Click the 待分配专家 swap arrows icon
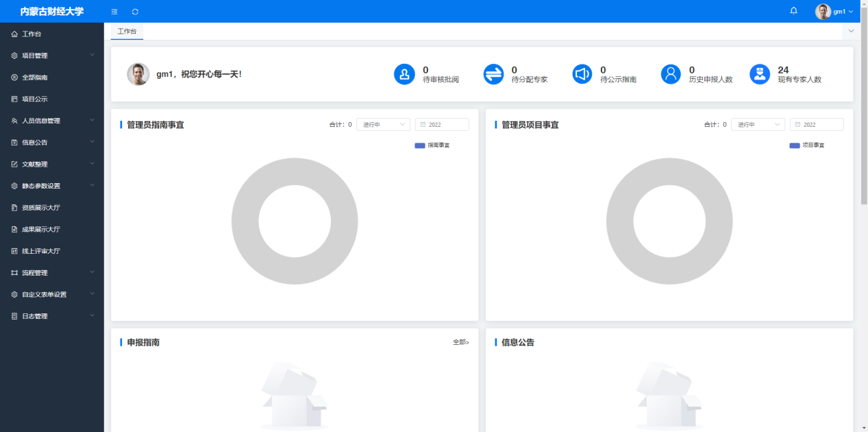Viewport: 868px width, 432px height. [x=493, y=74]
